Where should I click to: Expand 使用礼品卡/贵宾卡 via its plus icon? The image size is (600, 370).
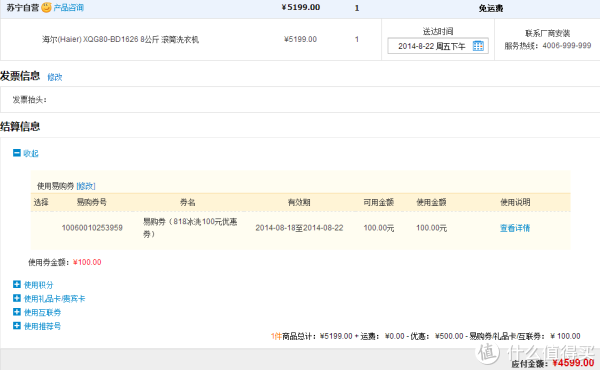click(16, 298)
